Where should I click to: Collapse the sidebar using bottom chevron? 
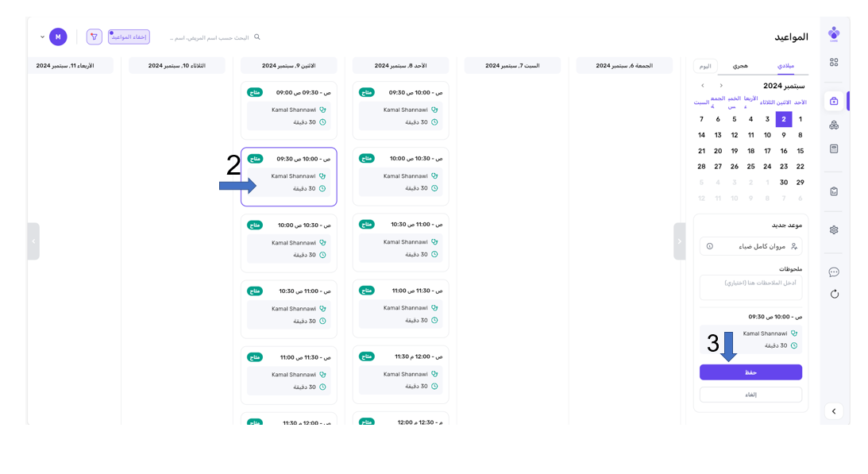[833, 411]
